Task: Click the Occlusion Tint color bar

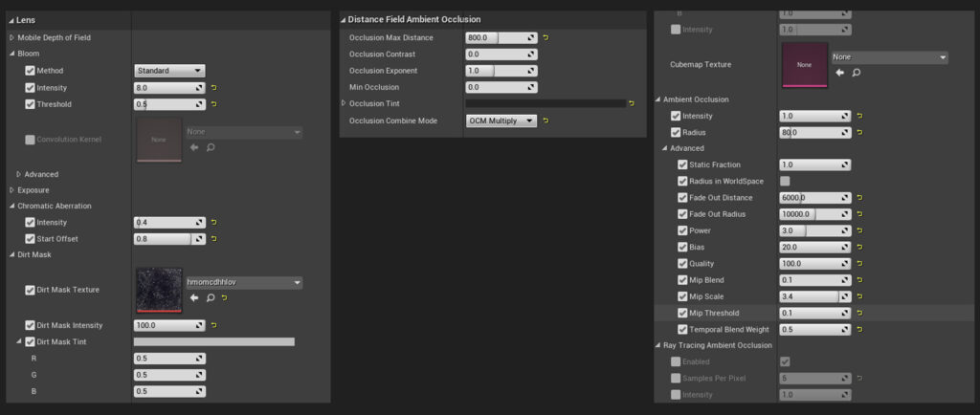Action: coord(546,103)
